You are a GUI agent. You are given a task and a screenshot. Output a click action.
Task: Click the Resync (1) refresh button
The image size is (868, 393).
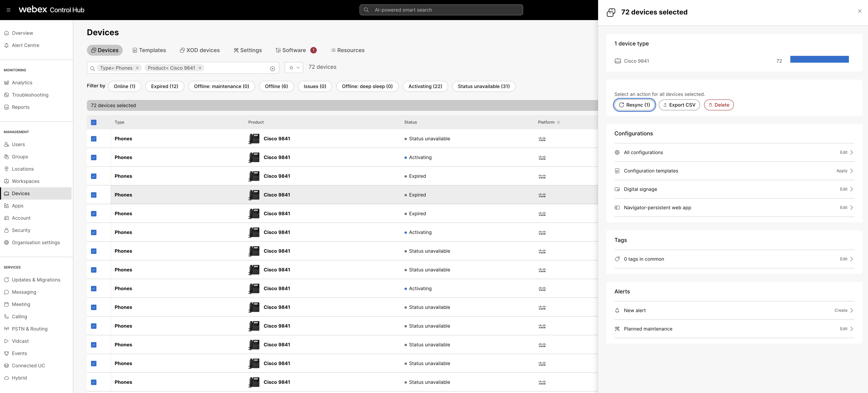coord(634,105)
